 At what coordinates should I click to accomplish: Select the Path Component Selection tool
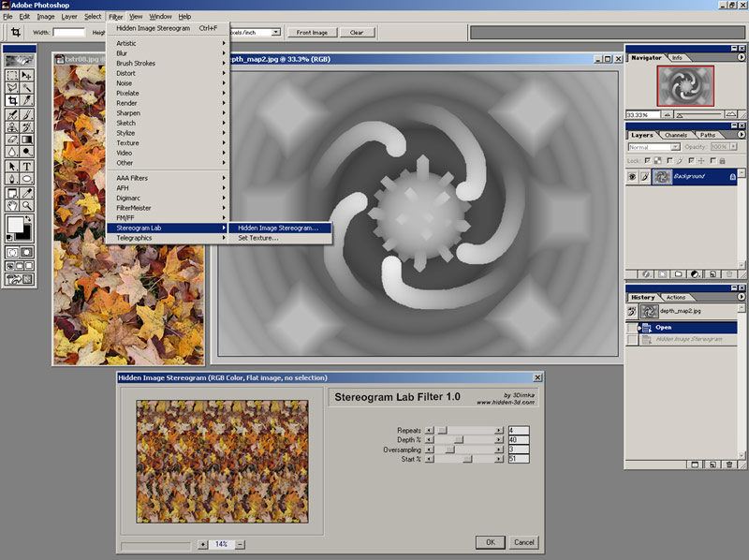click(12, 167)
